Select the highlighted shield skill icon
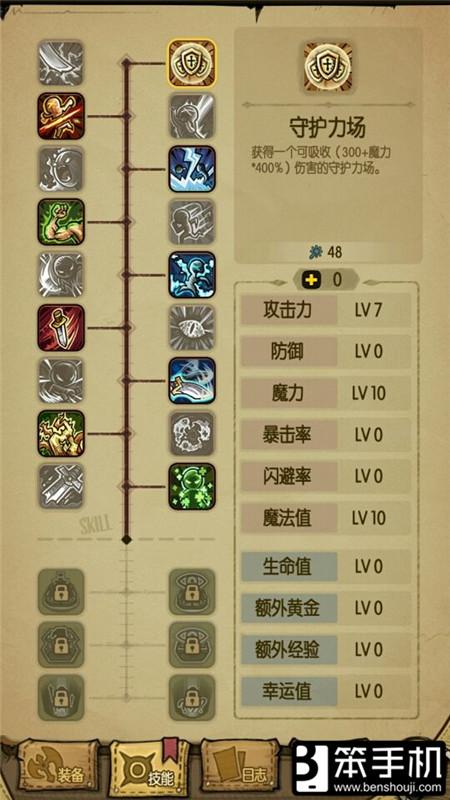The width and height of the screenshot is (450, 800). tap(192, 63)
